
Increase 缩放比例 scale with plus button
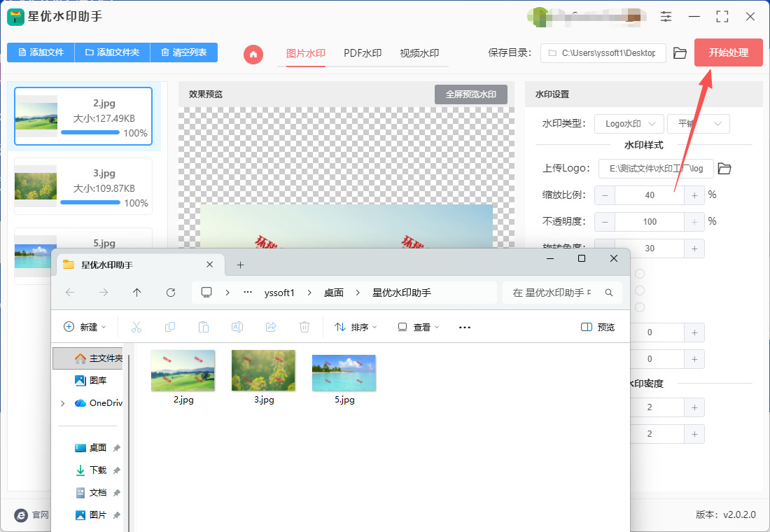(x=694, y=195)
